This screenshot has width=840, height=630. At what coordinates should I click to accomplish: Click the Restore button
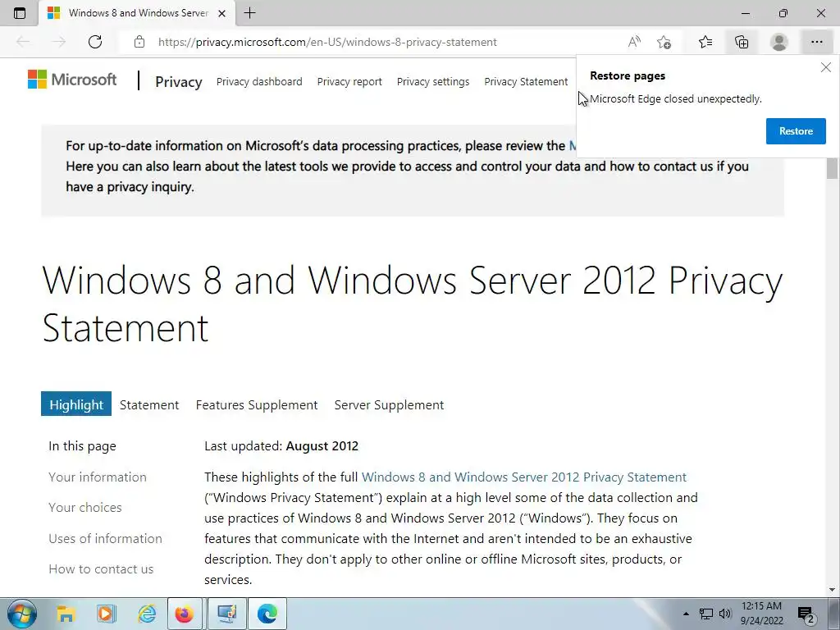796,131
